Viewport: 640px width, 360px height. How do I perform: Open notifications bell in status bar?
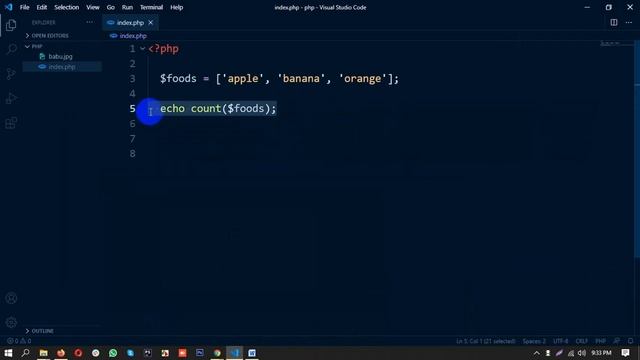click(x=630, y=341)
